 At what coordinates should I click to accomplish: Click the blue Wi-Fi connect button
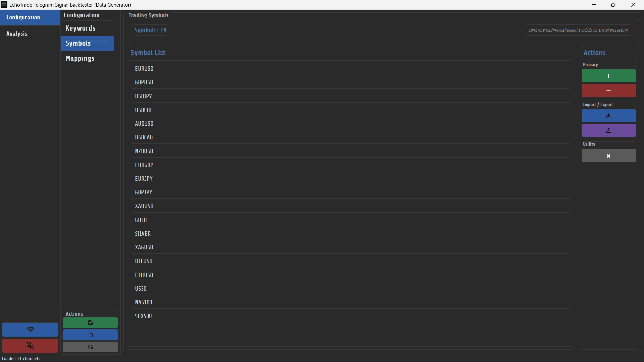(30, 329)
